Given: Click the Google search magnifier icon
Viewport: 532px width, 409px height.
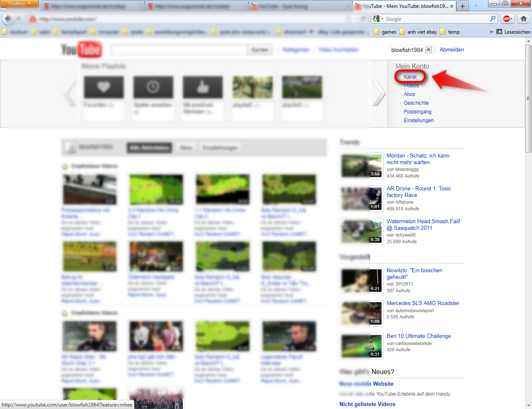Looking at the screenshot, I should pyautogui.click(x=492, y=19).
